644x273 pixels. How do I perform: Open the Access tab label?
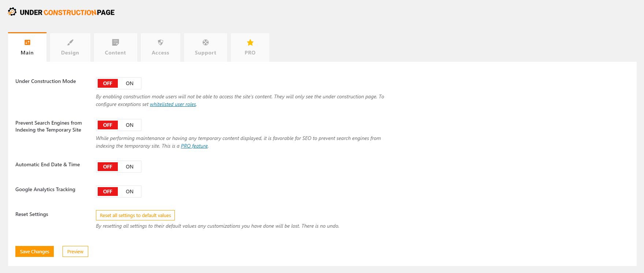click(x=160, y=53)
